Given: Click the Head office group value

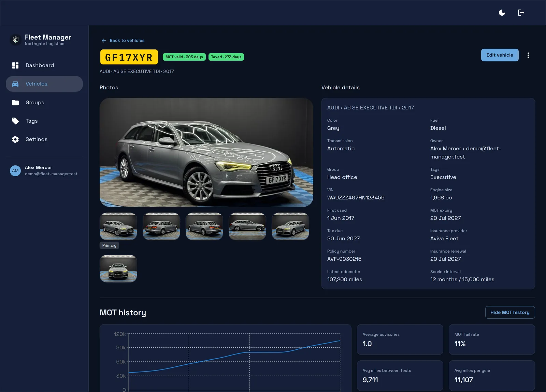Looking at the screenshot, I should tap(342, 177).
